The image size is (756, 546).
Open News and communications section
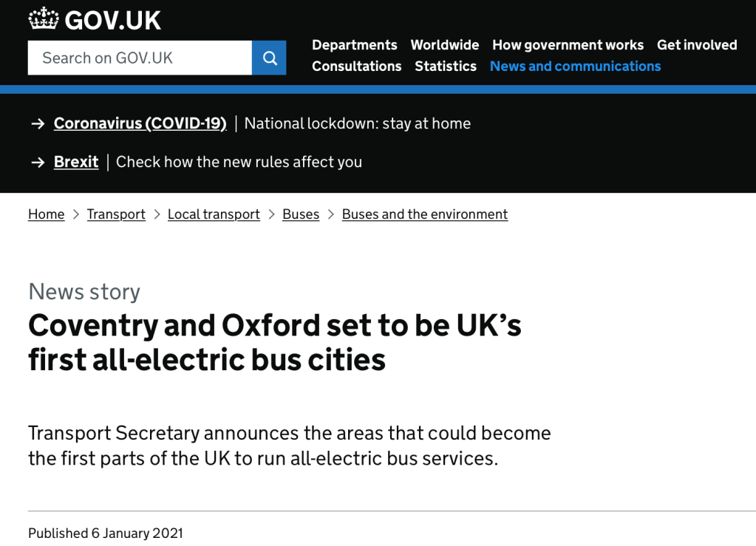click(x=575, y=66)
